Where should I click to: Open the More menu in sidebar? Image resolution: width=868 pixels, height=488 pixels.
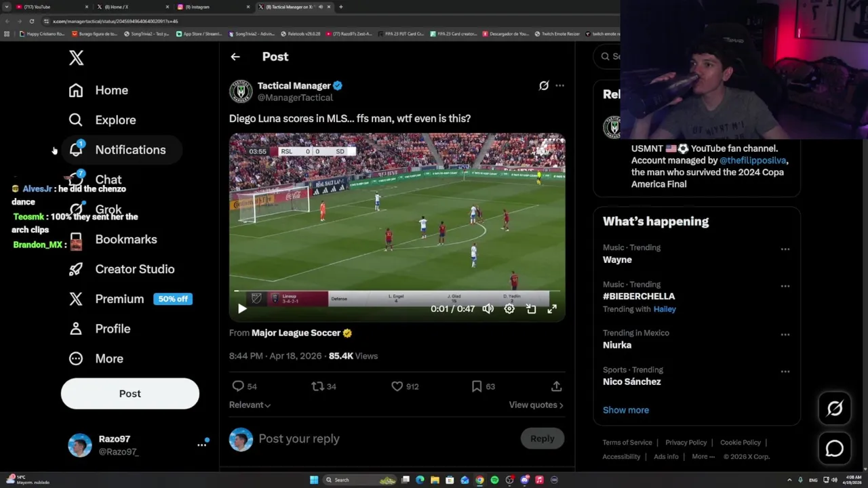96,359
